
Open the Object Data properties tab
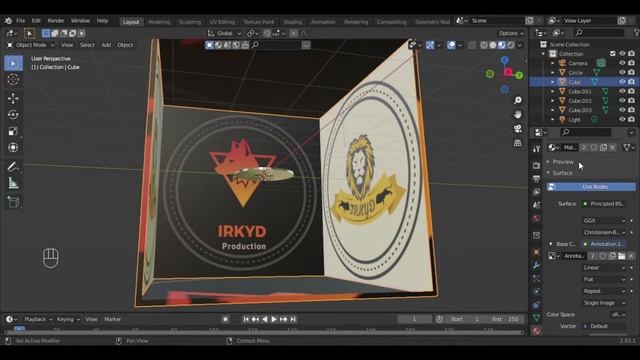536,318
